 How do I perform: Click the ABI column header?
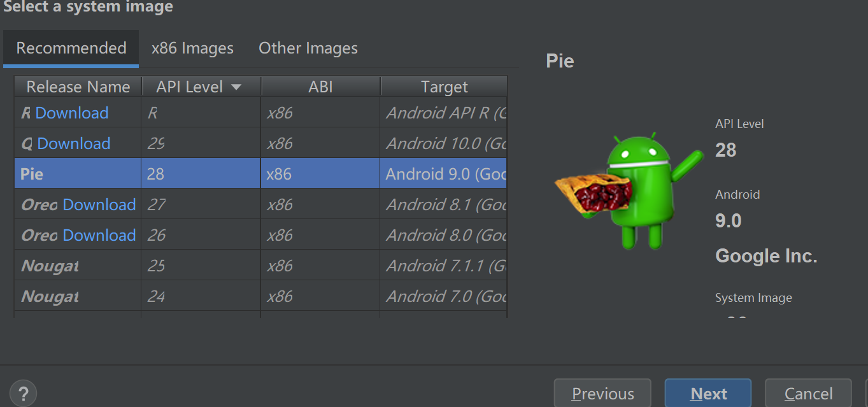coord(321,87)
